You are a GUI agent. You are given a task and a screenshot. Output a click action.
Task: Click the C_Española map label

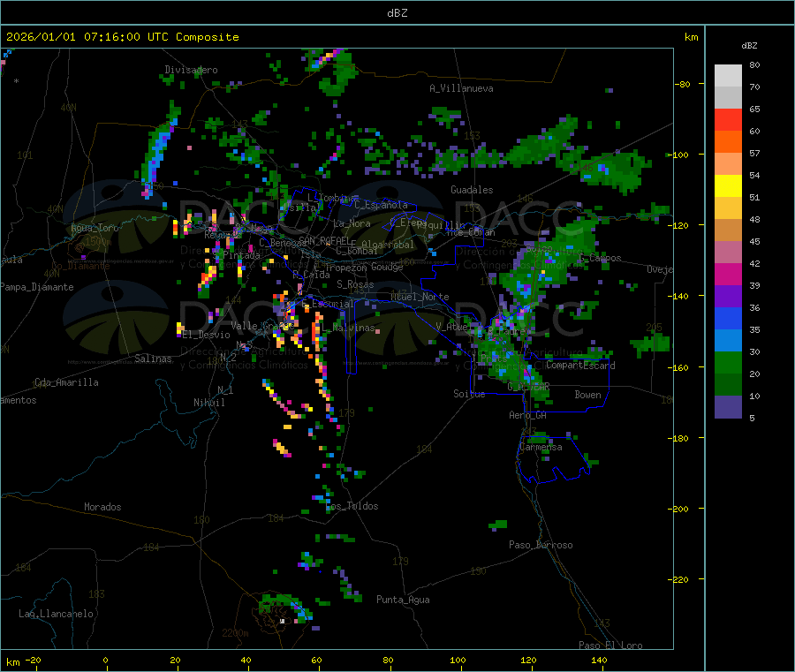[x=381, y=205]
